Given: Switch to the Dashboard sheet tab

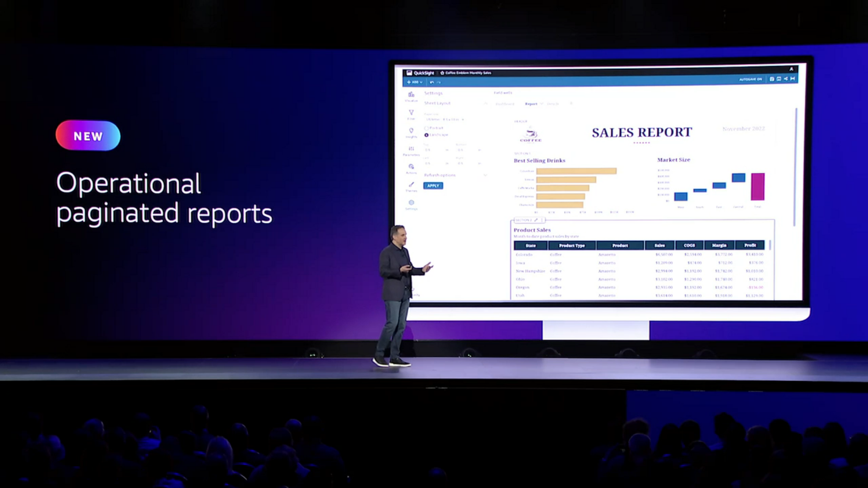Looking at the screenshot, I should tap(505, 104).
